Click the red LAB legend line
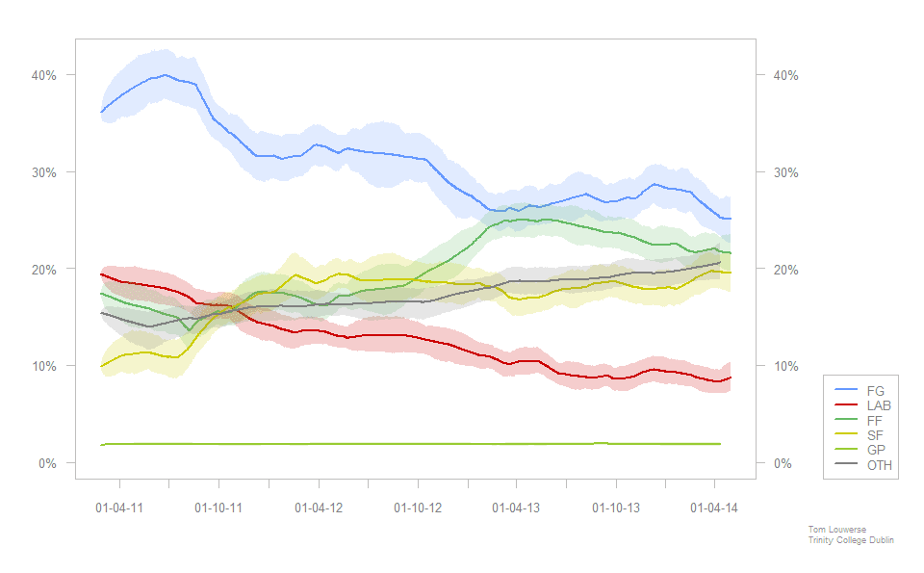 pos(846,404)
